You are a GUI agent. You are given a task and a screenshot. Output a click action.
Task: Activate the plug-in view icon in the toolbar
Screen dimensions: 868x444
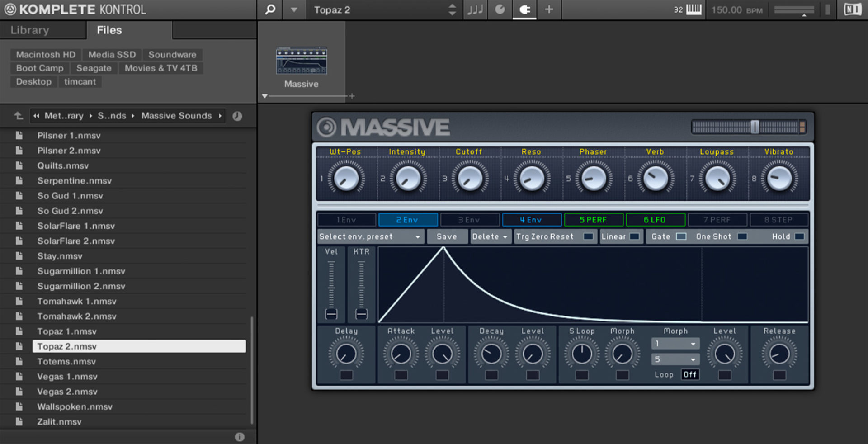[524, 9]
